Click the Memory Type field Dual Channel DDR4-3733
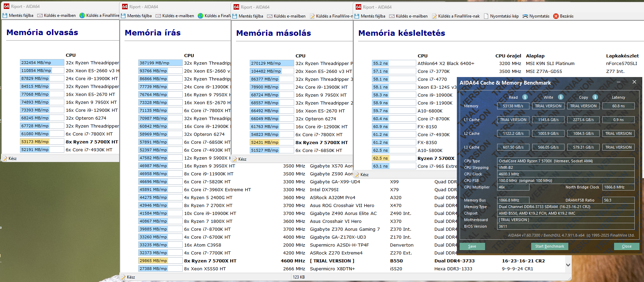 [566, 207]
